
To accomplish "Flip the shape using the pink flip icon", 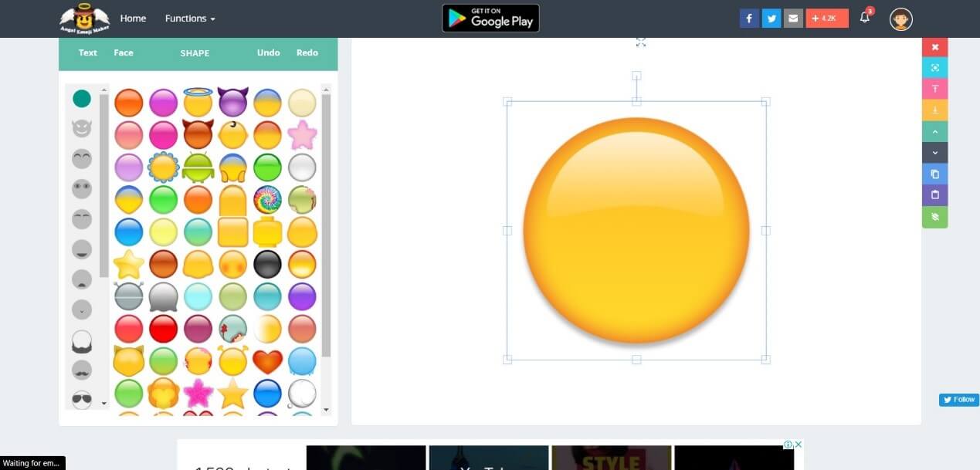I will (x=934, y=89).
